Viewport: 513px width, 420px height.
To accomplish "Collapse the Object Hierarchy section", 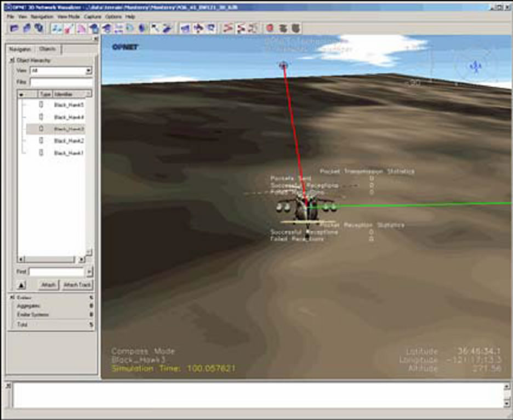I will (x=12, y=60).
